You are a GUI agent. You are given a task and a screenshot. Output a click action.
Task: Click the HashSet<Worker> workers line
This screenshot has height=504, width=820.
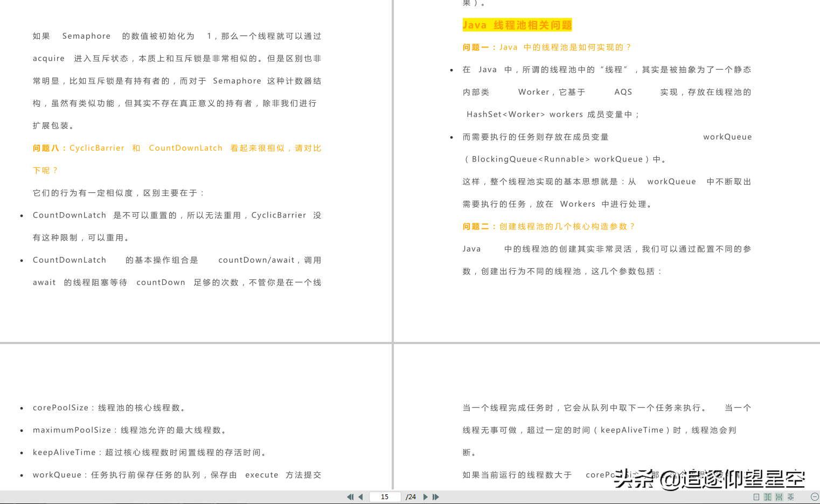click(553, 114)
